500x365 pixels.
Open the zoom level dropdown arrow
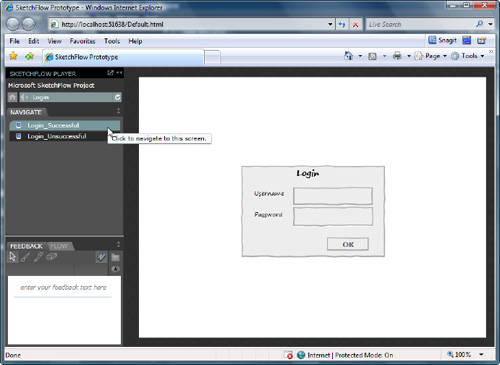(481, 354)
